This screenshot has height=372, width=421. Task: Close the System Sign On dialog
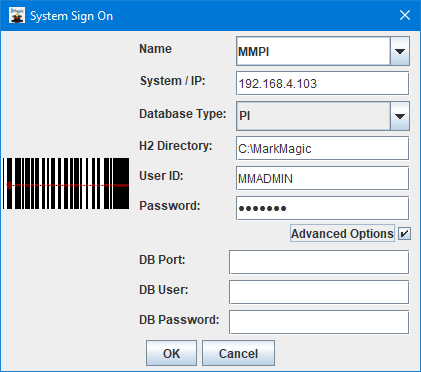[x=405, y=15]
